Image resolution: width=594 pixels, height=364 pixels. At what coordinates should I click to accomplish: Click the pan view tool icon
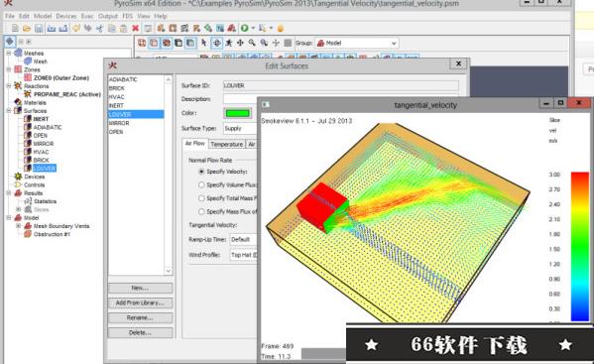pyautogui.click(x=240, y=43)
